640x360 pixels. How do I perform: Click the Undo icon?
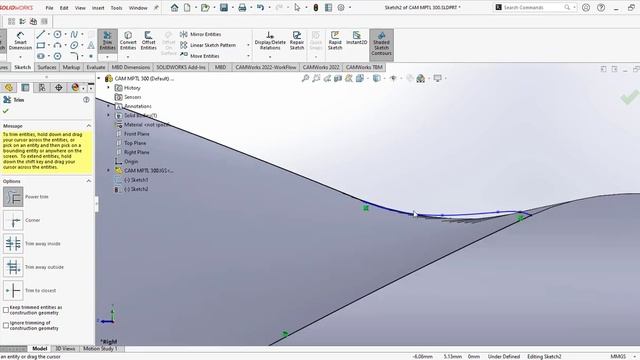pyautogui.click(x=260, y=7)
